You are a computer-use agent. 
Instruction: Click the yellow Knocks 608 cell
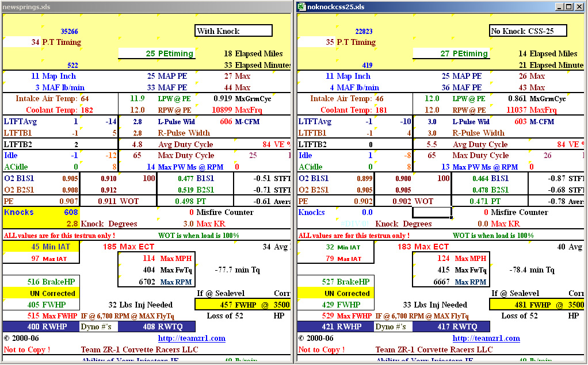click(x=41, y=212)
